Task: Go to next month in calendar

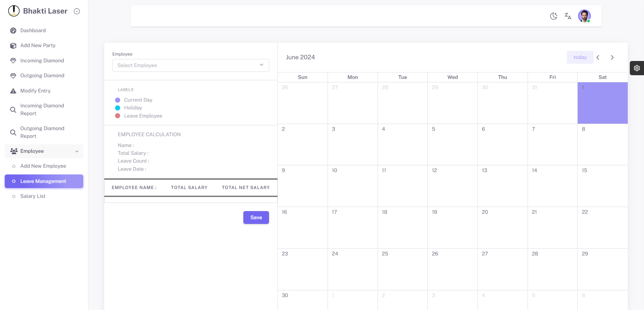Action: click(x=612, y=57)
